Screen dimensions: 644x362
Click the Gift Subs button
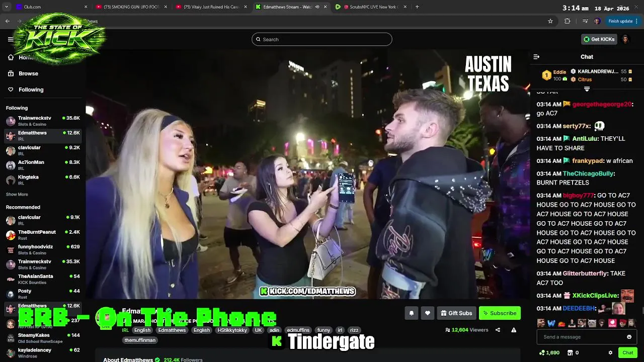pos(456,313)
